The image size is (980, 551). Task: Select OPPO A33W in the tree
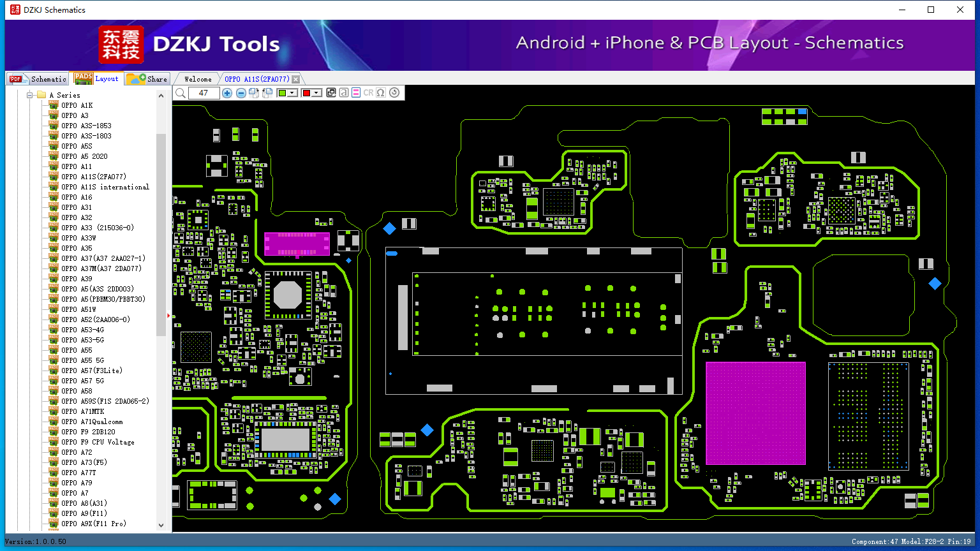(78, 238)
